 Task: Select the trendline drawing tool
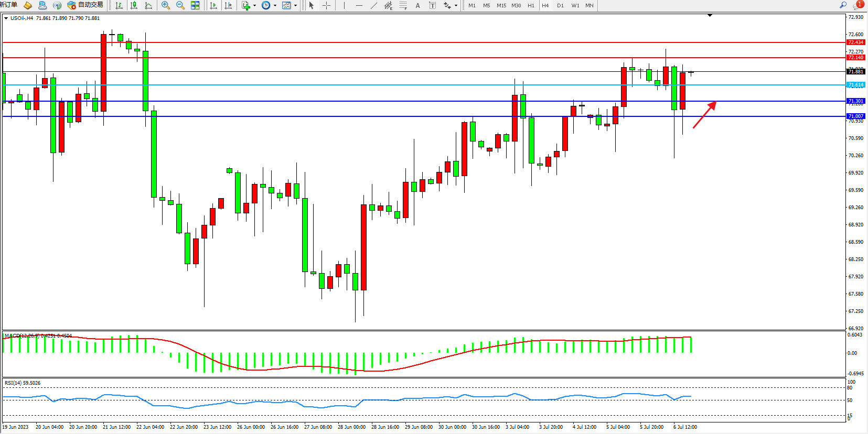373,5
